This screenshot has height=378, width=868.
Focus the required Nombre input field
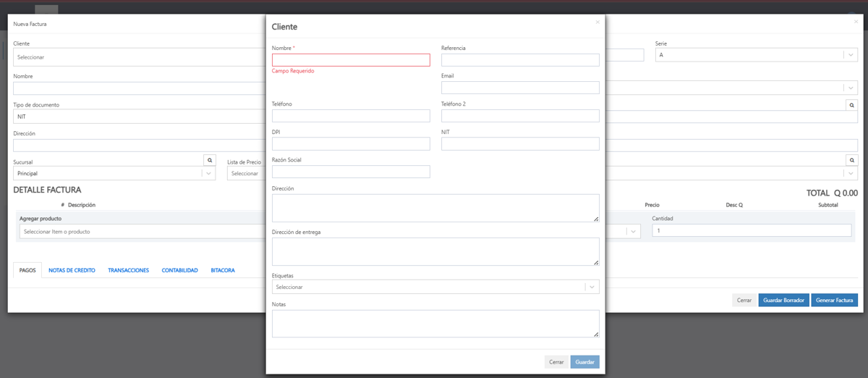pos(351,60)
